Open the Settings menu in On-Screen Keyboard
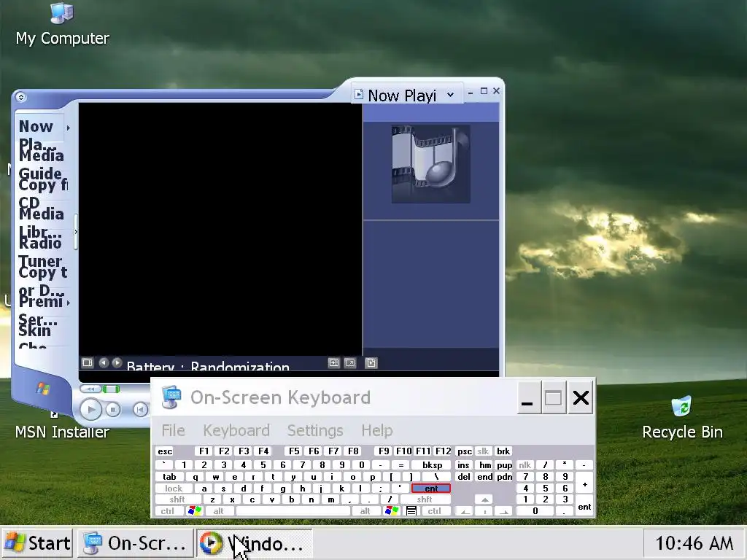Viewport: 747px width, 560px height. (315, 430)
